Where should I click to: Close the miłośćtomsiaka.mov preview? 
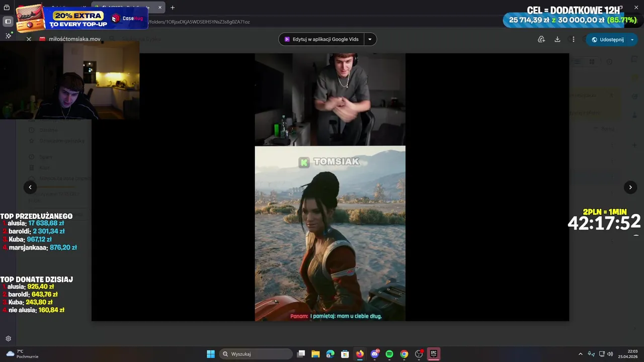(x=29, y=39)
